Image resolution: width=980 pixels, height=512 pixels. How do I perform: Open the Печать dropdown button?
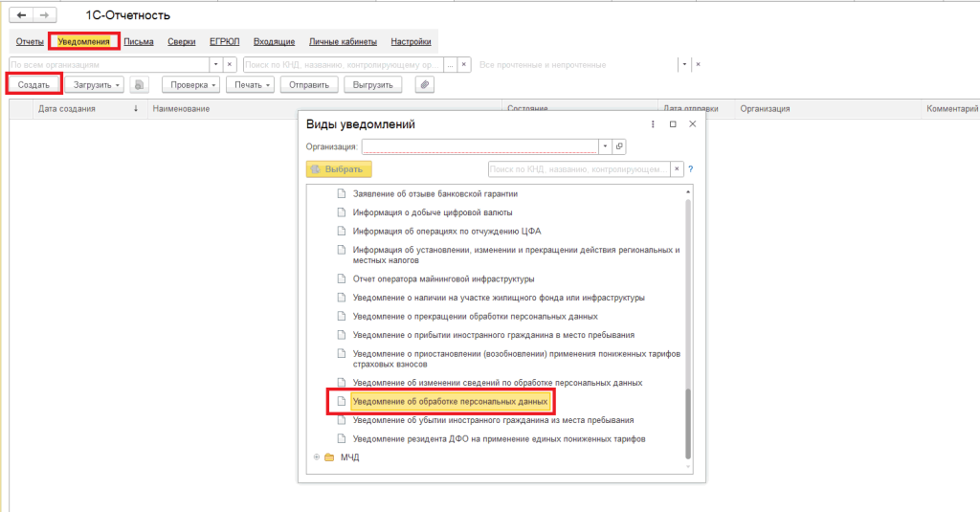pos(253,84)
